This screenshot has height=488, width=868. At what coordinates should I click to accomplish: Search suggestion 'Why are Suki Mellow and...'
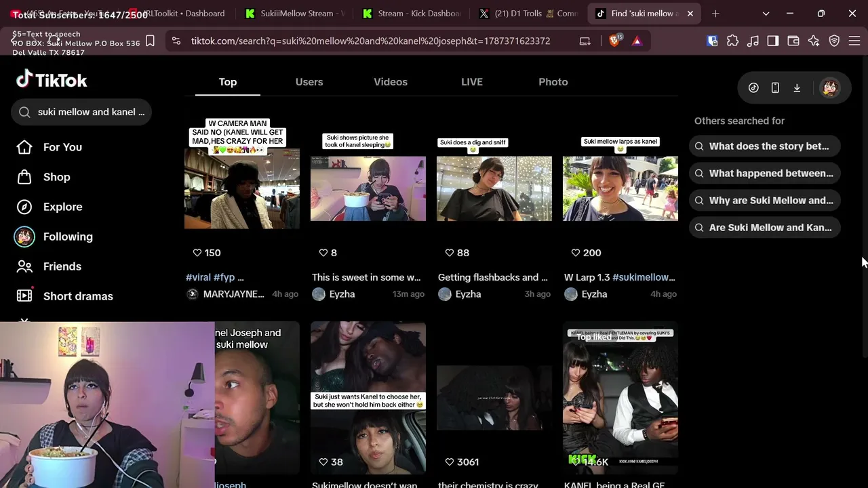765,201
